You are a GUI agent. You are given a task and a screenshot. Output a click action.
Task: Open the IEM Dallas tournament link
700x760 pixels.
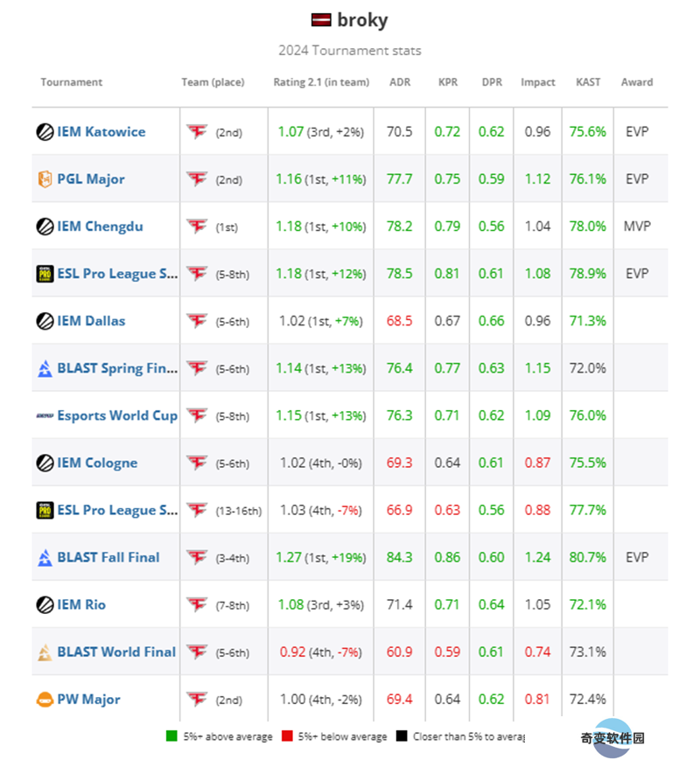pos(91,321)
